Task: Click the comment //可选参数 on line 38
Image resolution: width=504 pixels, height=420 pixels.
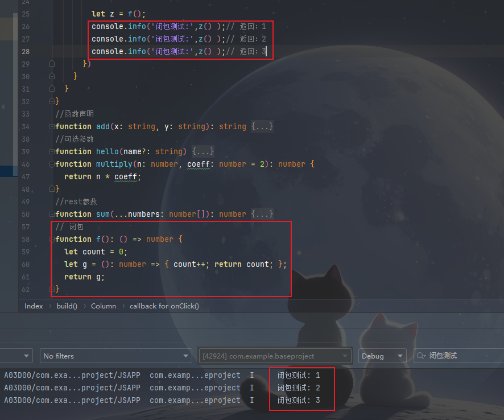Action: coord(75,139)
